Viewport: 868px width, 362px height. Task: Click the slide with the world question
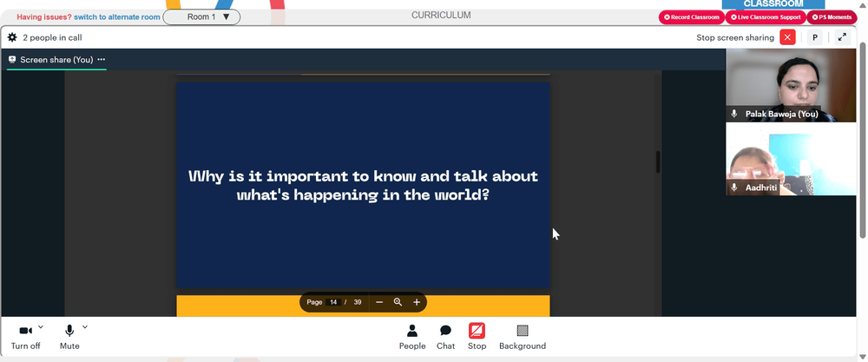click(x=363, y=185)
